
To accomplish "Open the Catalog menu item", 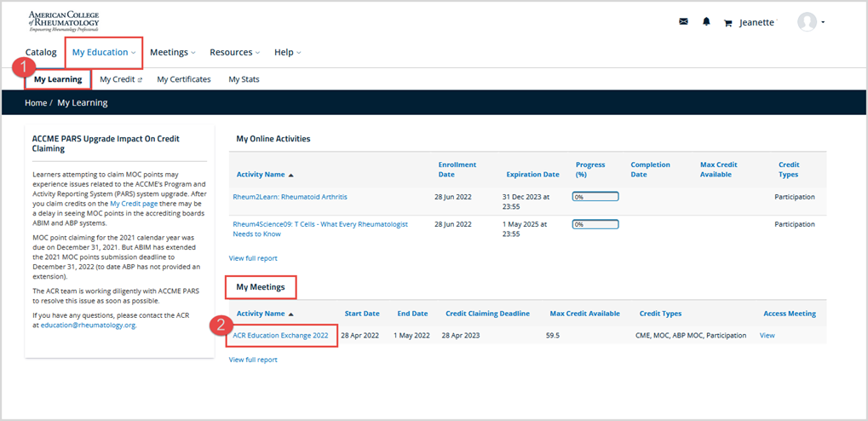I will (x=41, y=53).
